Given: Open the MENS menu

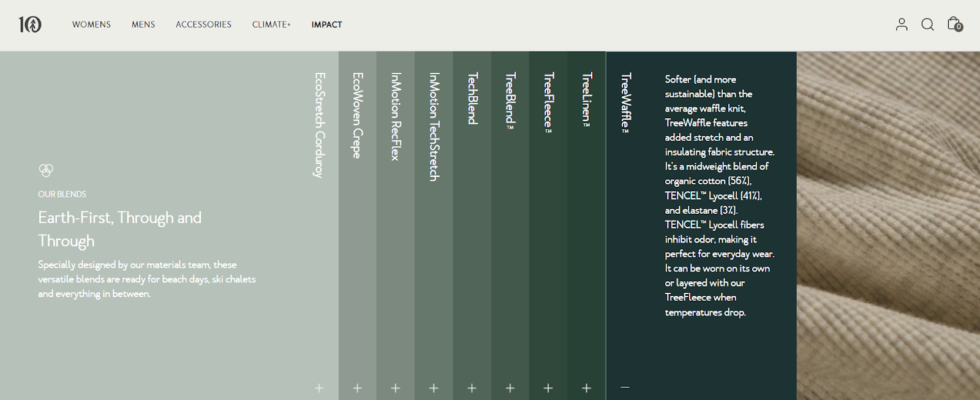Looking at the screenshot, I should [x=143, y=25].
